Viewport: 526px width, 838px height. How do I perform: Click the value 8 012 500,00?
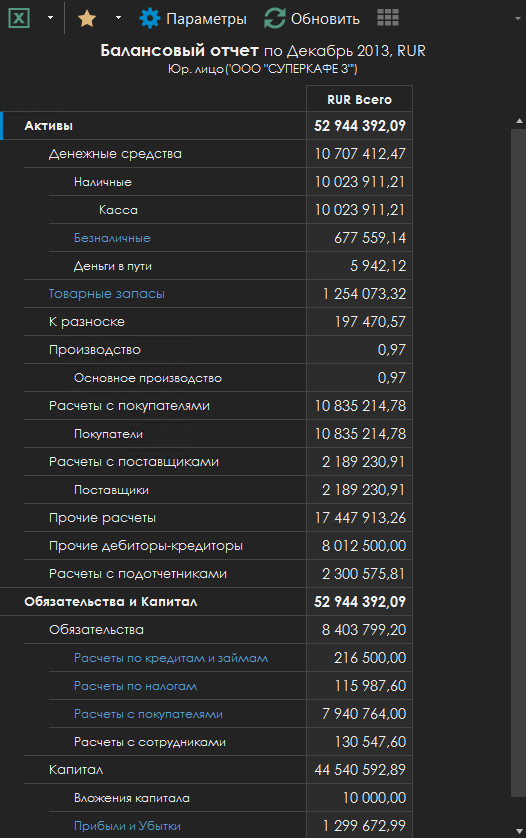pos(364,546)
